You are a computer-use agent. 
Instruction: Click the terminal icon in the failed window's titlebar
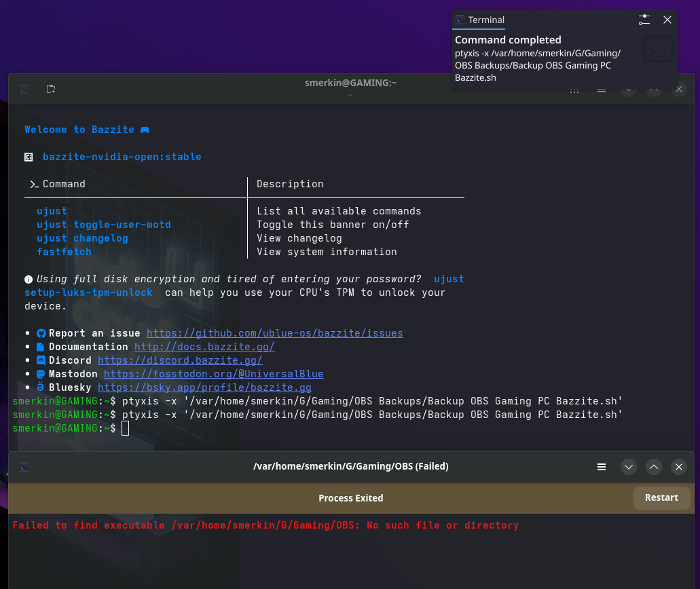[24, 467]
